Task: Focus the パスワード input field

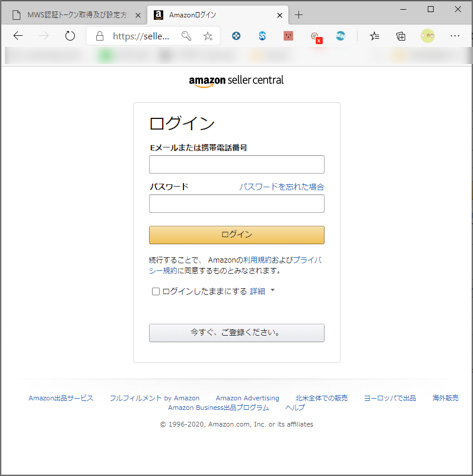Action: (237, 203)
